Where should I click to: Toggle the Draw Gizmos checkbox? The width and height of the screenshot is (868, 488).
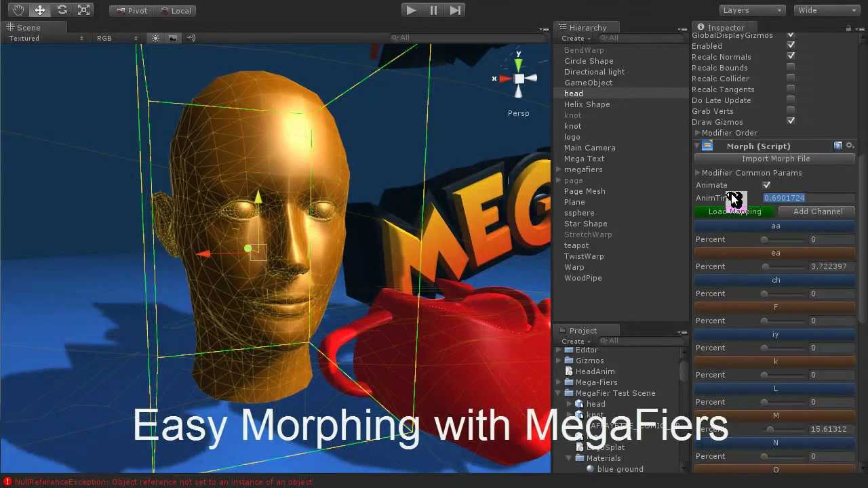(x=791, y=121)
